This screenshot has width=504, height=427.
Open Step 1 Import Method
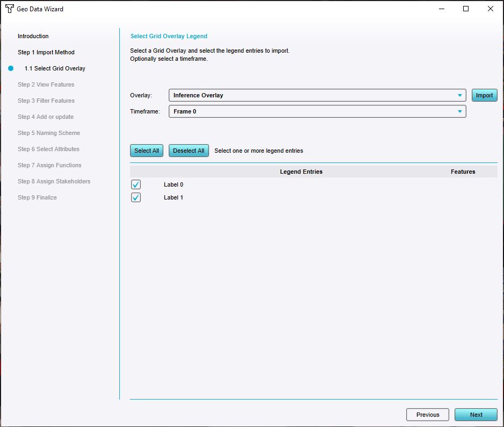tap(46, 52)
